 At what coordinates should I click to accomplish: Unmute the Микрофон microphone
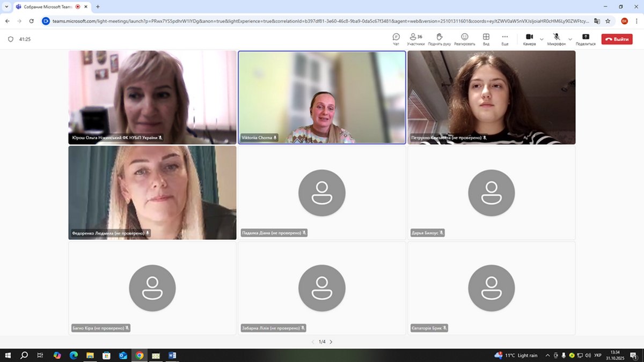[x=557, y=38]
